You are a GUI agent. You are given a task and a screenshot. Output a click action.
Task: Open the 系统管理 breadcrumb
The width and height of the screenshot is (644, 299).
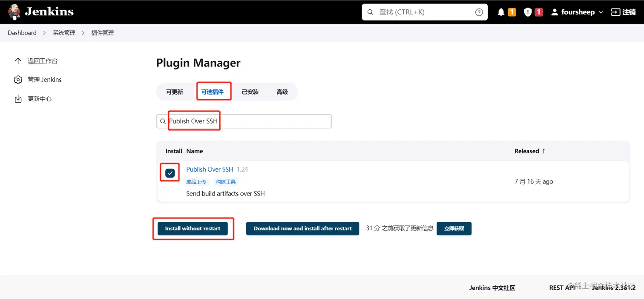64,33
